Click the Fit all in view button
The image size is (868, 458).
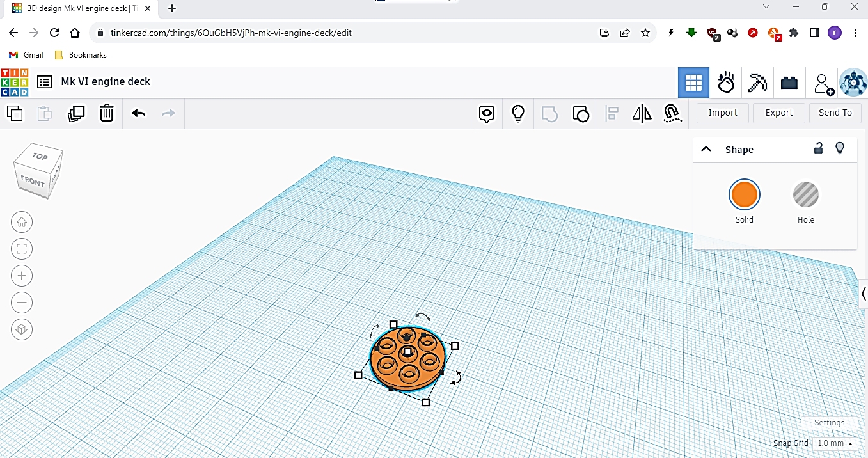click(x=22, y=249)
